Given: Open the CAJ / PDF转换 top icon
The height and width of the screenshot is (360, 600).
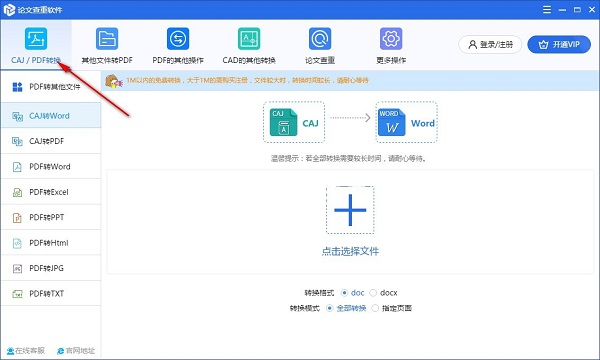Looking at the screenshot, I should [x=36, y=39].
